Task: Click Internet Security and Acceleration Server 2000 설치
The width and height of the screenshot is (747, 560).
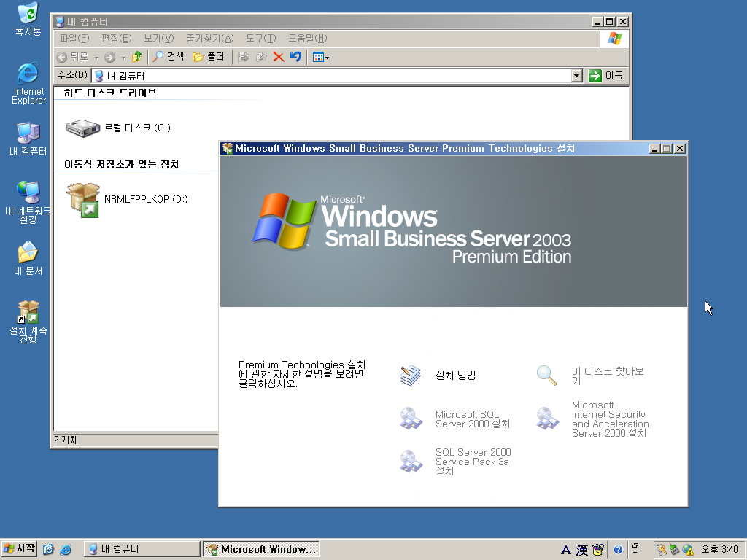Action: coord(610,419)
